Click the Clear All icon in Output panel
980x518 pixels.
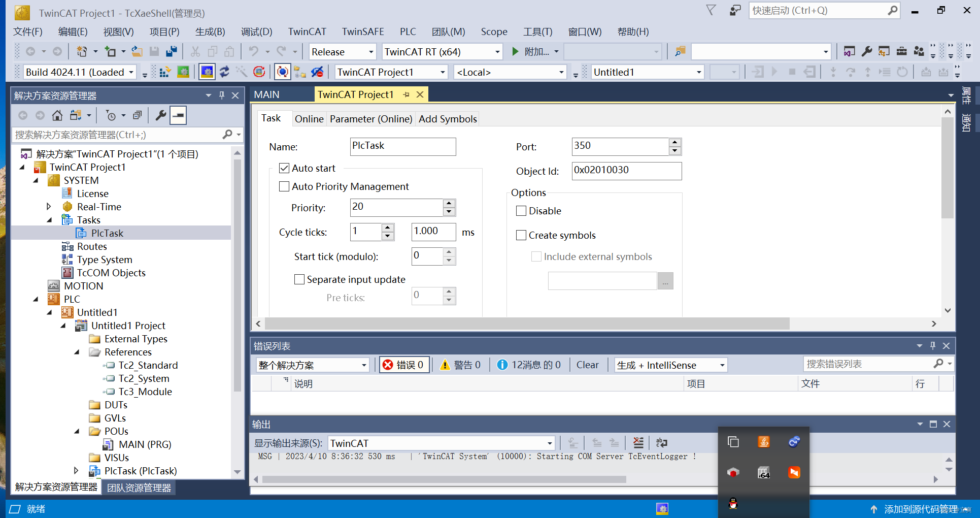(x=638, y=443)
